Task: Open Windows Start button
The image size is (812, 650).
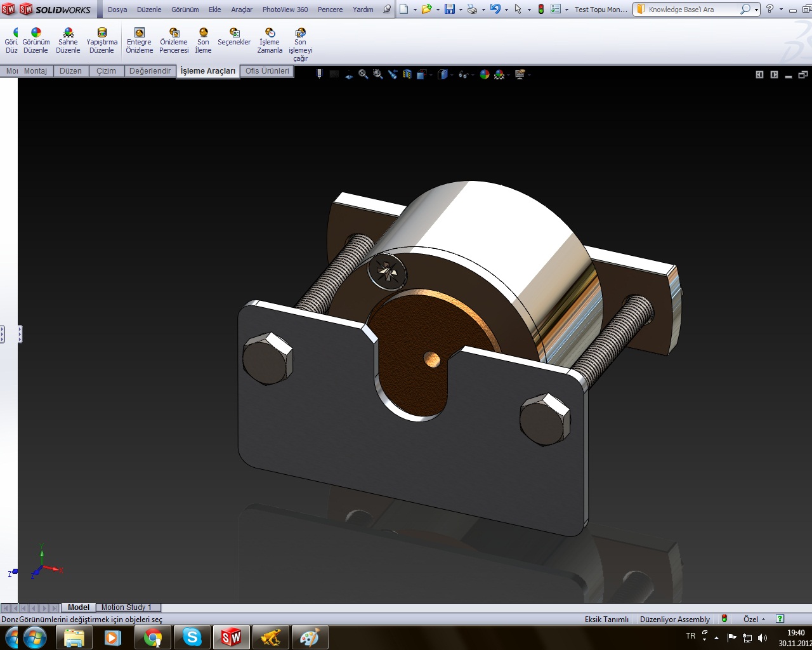Action: pos(34,637)
